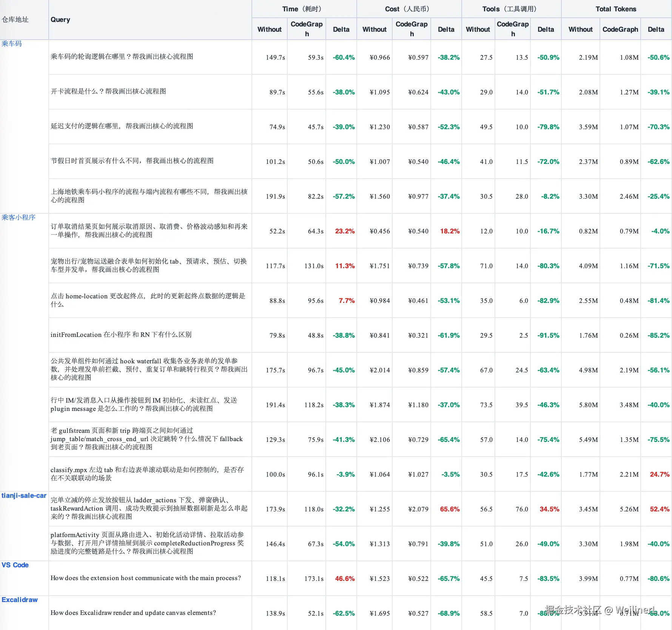
Task: Click cost delta -68.9%
Action: [449, 613]
